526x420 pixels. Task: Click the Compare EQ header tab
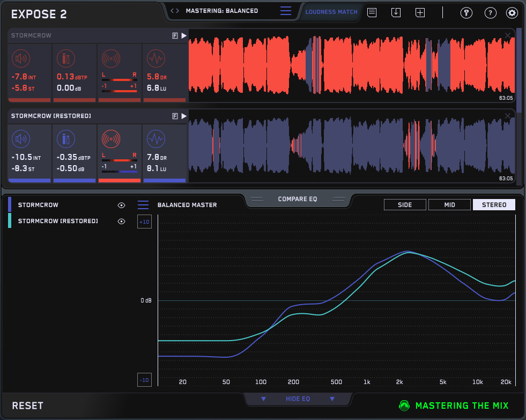298,199
